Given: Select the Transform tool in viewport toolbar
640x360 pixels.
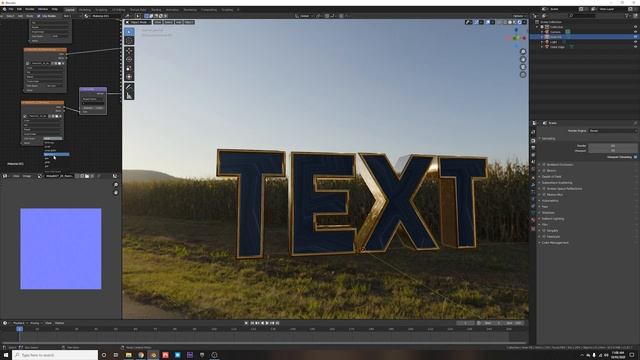Looking at the screenshot, I should (129, 77).
